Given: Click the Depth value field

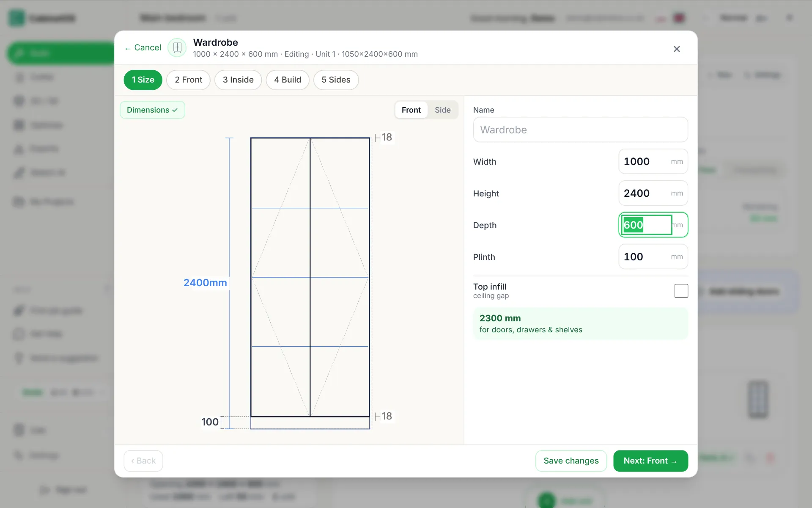Looking at the screenshot, I should [x=653, y=225].
